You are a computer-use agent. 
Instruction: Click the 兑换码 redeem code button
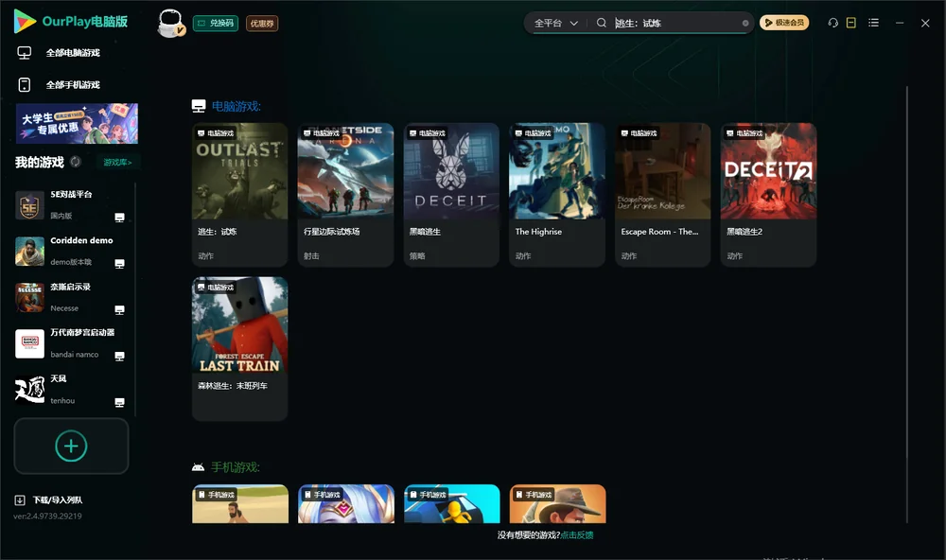tap(216, 23)
